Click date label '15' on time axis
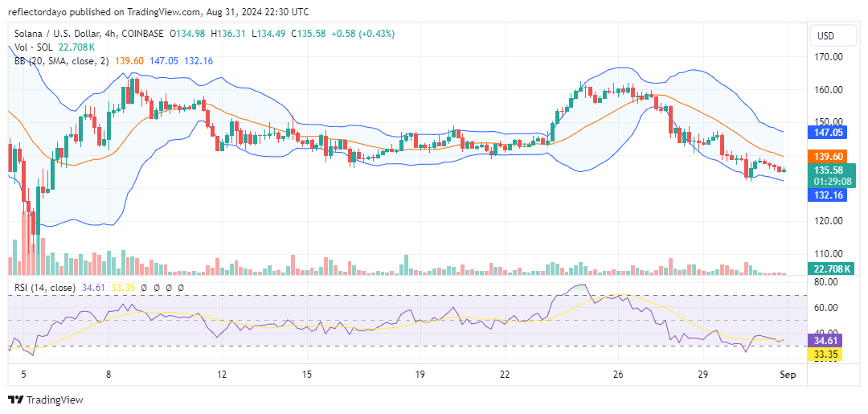This screenshot has width=868, height=414. 307,375
